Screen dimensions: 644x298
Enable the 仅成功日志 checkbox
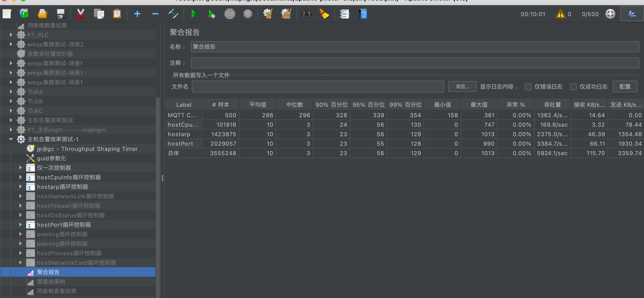[574, 87]
